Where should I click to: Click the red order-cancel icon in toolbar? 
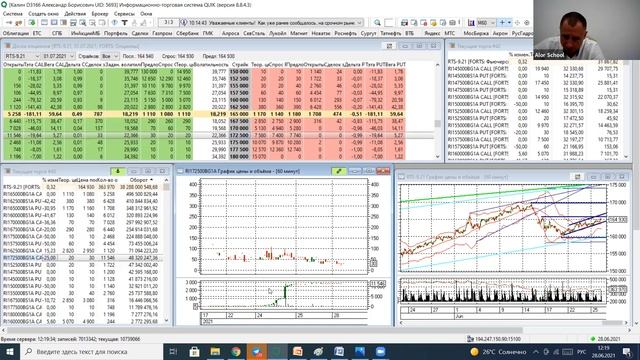point(423,23)
